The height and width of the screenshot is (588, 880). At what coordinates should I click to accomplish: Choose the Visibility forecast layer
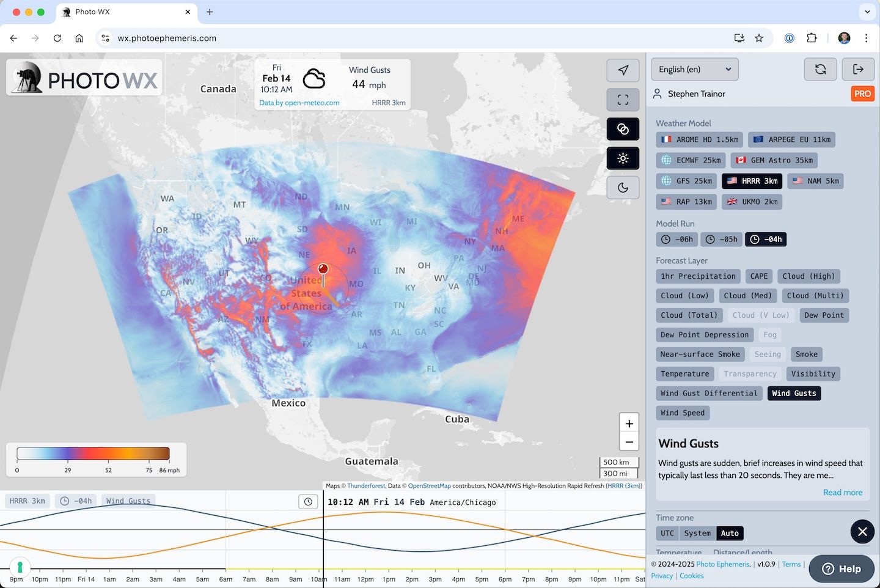(x=813, y=374)
